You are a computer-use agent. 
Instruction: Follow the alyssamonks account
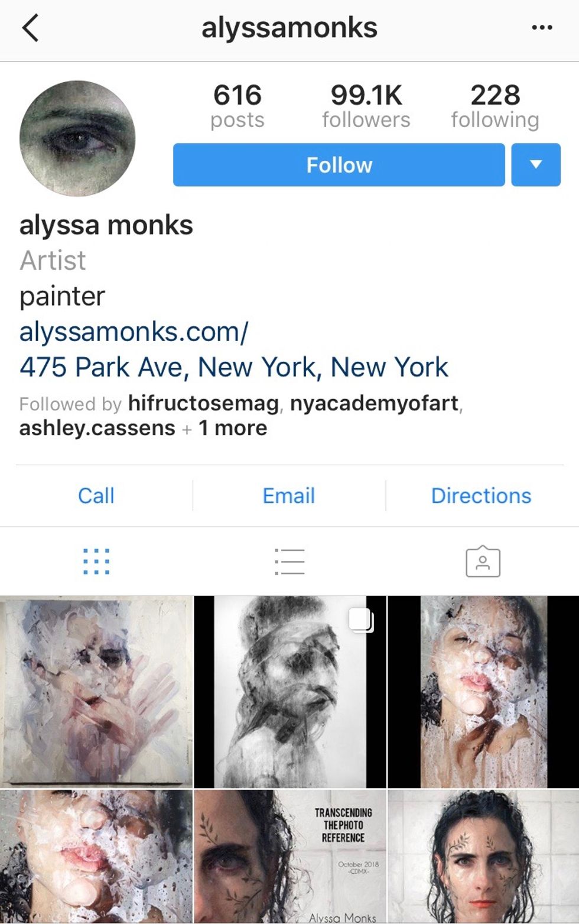point(339,165)
